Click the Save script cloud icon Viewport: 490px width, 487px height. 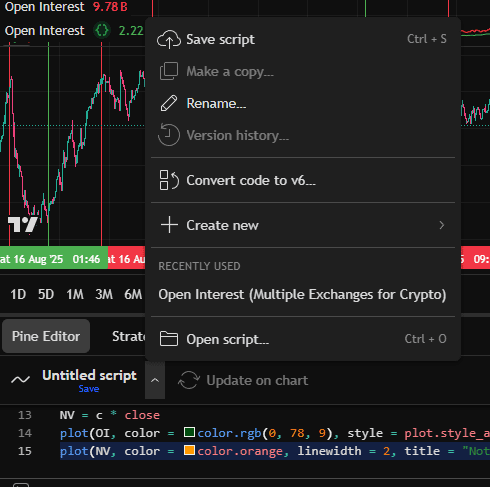tap(169, 39)
